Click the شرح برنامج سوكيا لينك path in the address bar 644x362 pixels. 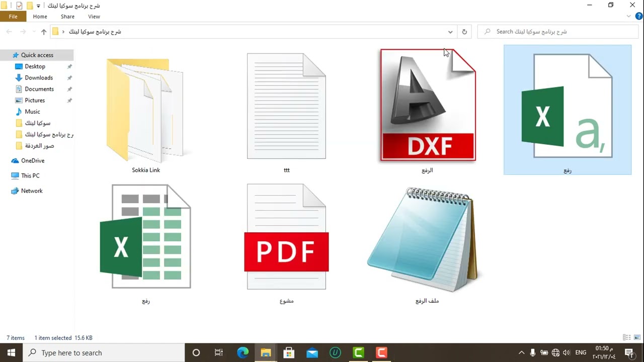click(x=95, y=32)
